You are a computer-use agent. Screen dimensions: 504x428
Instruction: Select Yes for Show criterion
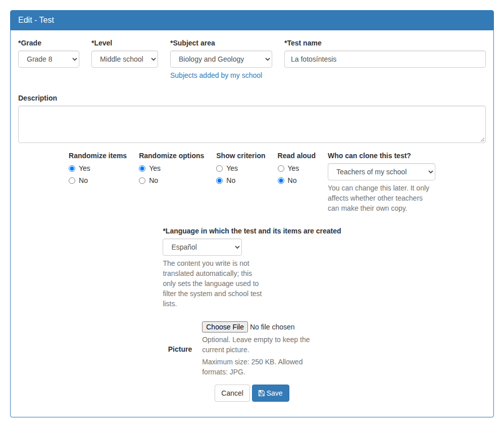(x=220, y=168)
